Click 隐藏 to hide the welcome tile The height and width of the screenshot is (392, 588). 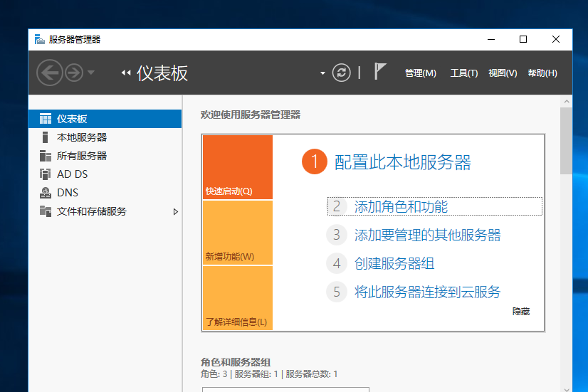[521, 312]
